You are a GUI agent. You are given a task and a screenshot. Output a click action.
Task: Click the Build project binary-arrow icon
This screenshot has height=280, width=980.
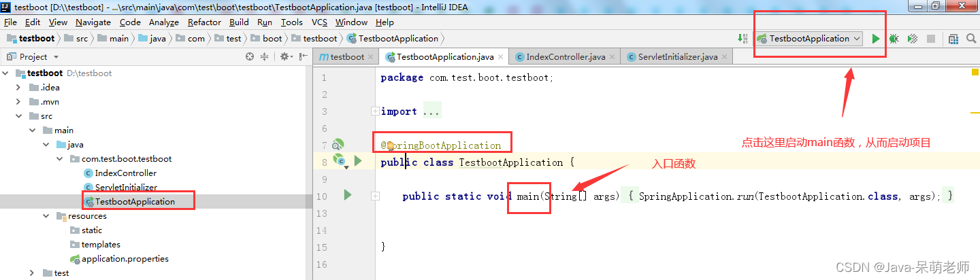point(743,39)
